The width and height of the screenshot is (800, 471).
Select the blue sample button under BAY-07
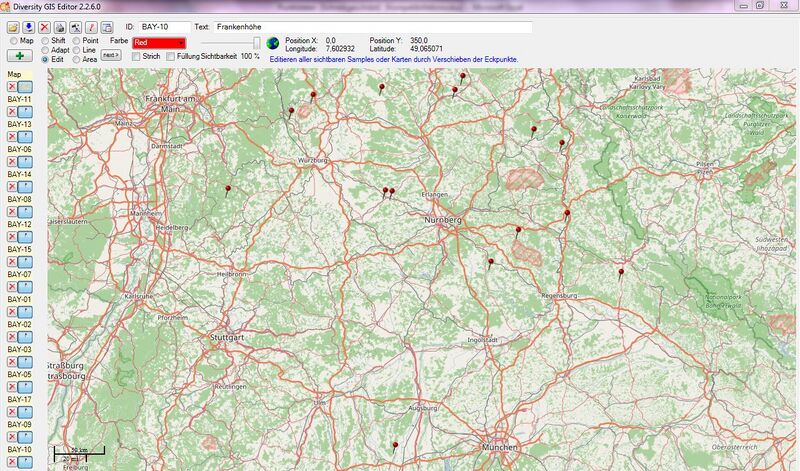coord(26,287)
